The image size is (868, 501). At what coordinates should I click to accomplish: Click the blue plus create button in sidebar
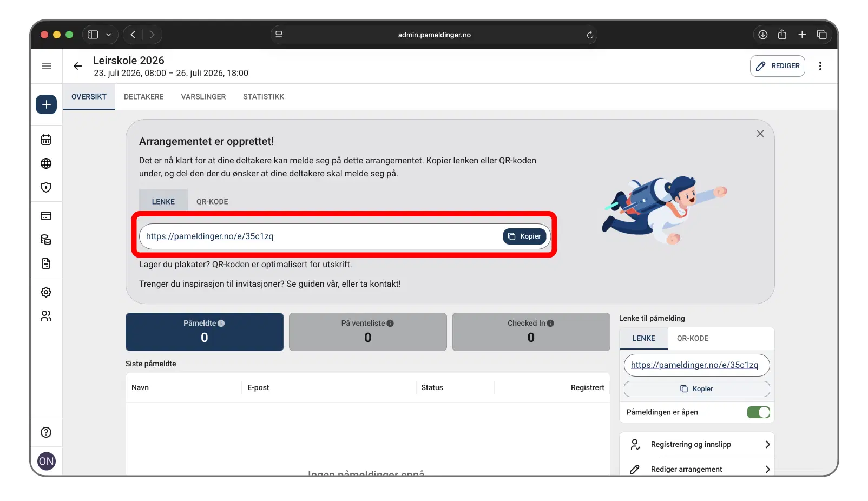pos(46,104)
